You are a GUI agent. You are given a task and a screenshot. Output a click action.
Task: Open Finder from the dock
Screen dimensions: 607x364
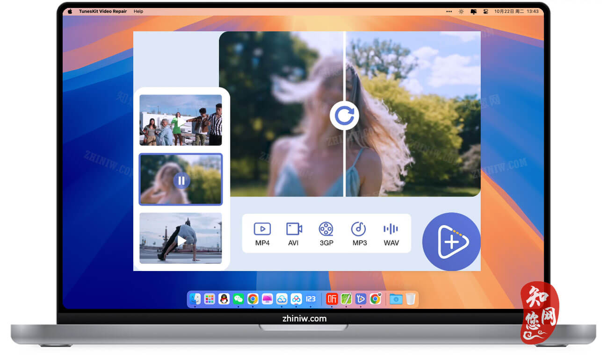click(x=195, y=299)
